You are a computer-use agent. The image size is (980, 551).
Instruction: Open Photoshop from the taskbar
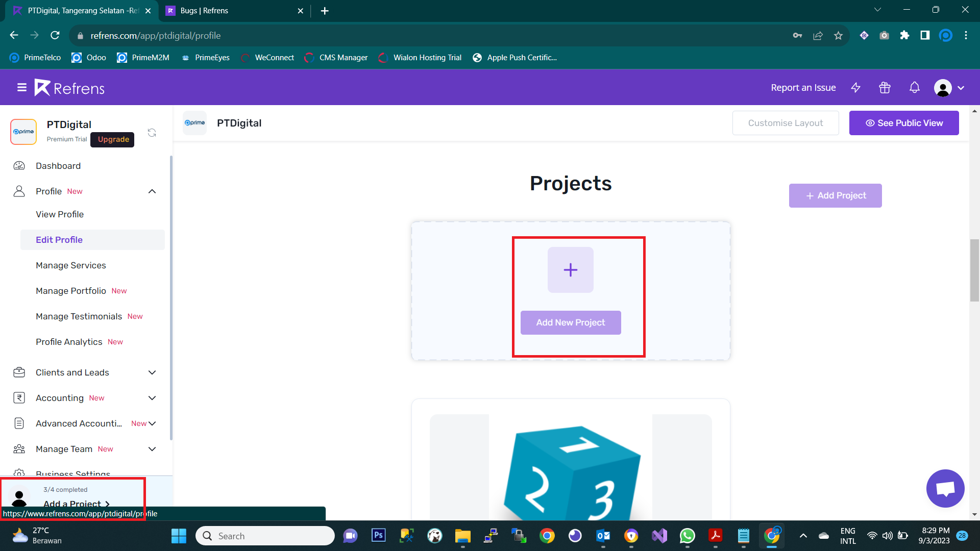pos(378,536)
